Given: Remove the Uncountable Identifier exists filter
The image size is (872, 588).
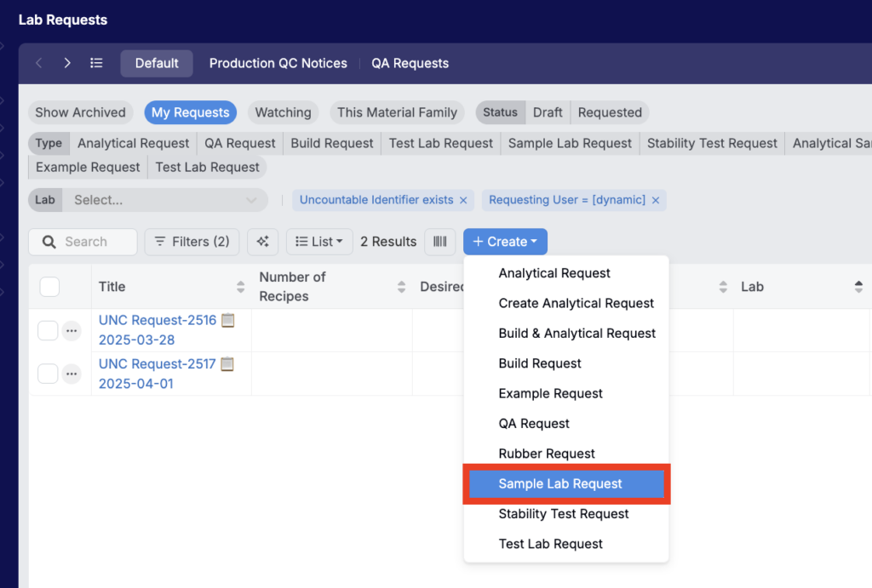Looking at the screenshot, I should [x=463, y=200].
